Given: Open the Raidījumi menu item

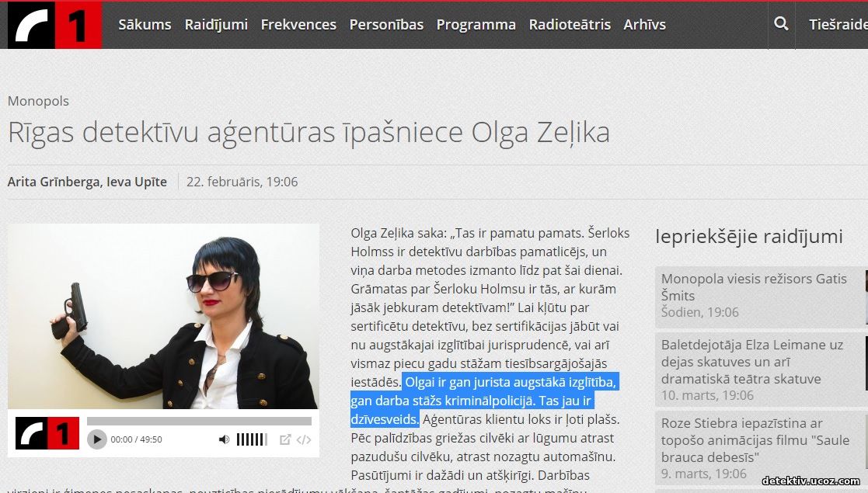Looking at the screenshot, I should coord(216,25).
